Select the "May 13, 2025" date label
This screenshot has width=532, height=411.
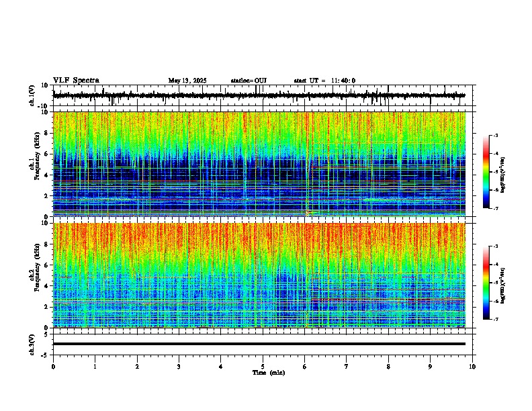click(x=187, y=81)
